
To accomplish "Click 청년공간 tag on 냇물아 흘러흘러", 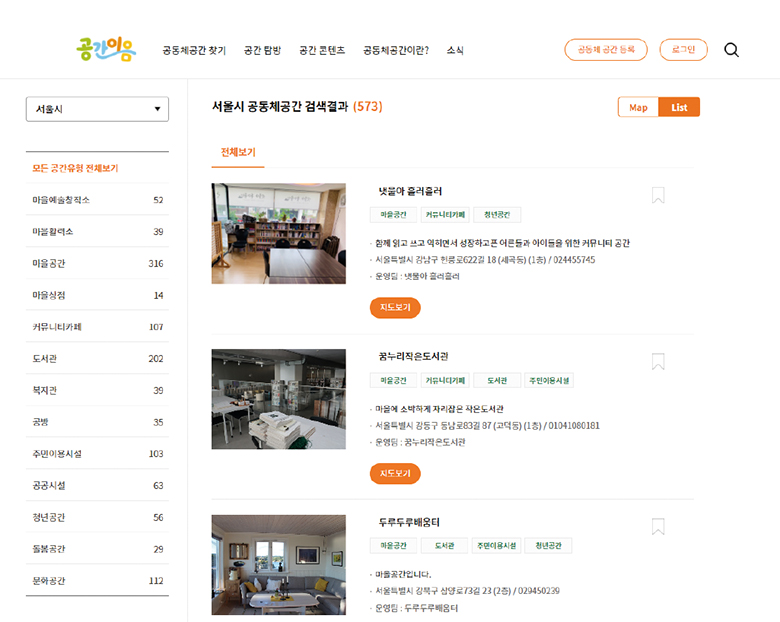I will pyautogui.click(x=497, y=215).
